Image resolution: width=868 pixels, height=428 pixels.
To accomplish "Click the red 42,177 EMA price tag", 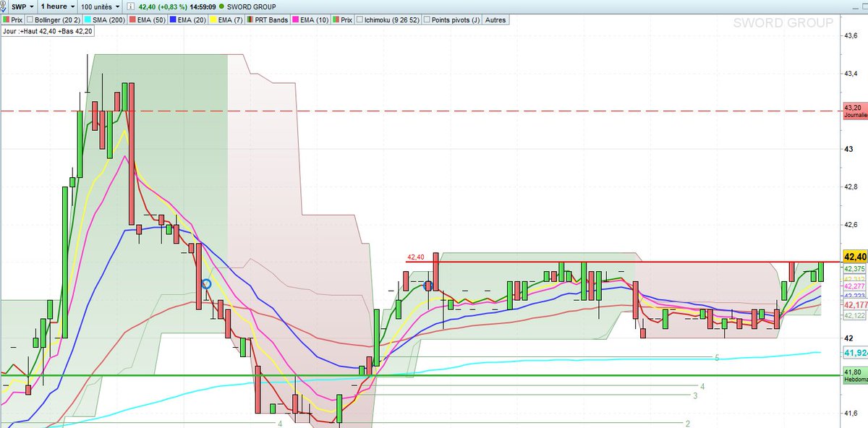I will pyautogui.click(x=855, y=305).
